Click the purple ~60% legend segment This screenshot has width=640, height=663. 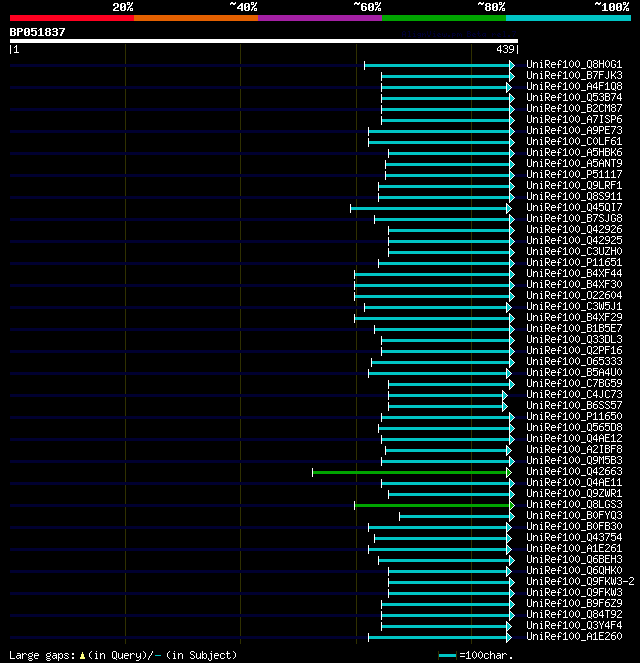320,18
